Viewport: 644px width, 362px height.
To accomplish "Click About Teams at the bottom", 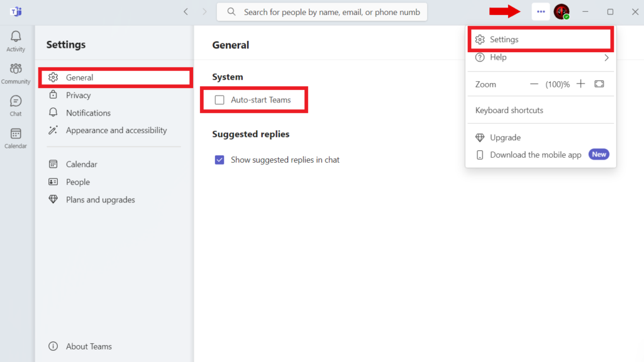I will coord(88,346).
